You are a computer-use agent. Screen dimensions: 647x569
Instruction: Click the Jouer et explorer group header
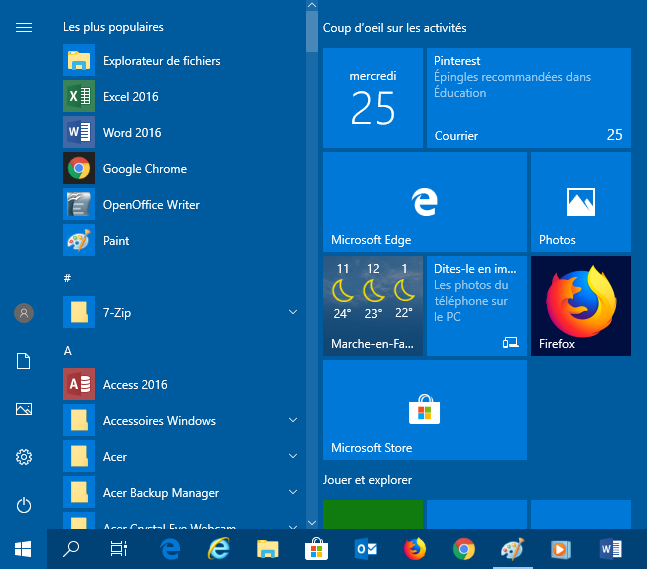coord(367,480)
